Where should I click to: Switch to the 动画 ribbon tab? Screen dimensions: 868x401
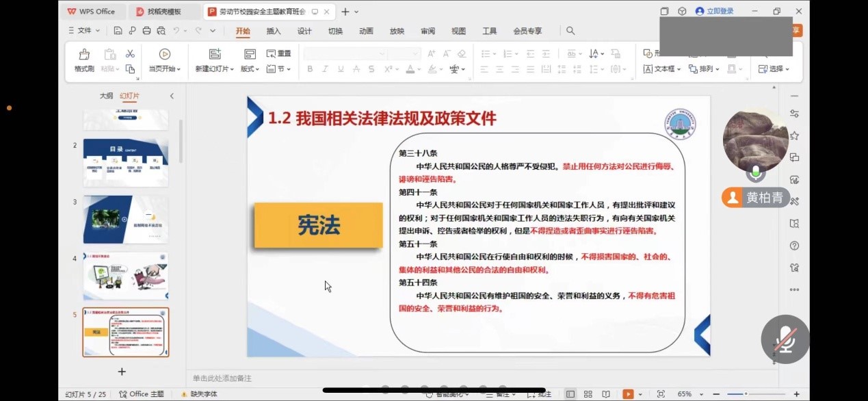[365, 31]
